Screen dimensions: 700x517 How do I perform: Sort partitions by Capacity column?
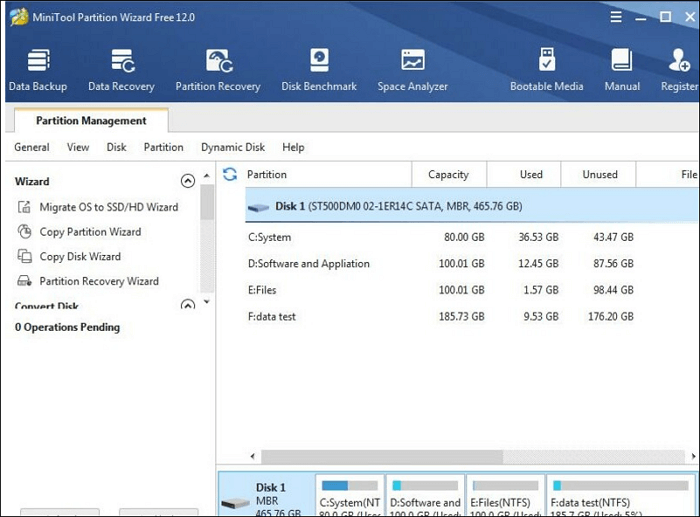(448, 174)
